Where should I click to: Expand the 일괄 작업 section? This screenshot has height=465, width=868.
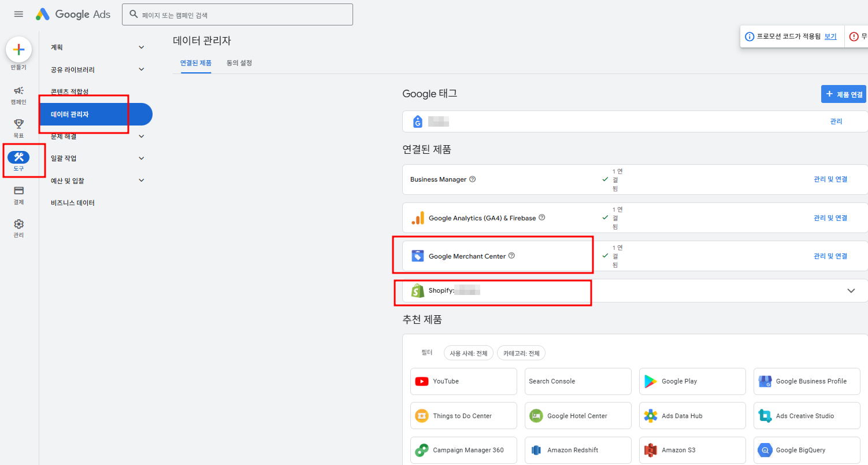[x=142, y=158]
